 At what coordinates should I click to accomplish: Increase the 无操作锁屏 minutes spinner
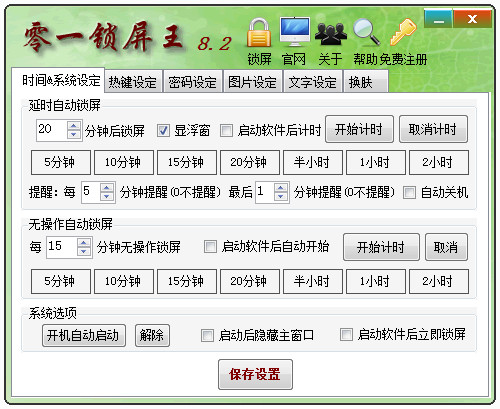tap(84, 243)
